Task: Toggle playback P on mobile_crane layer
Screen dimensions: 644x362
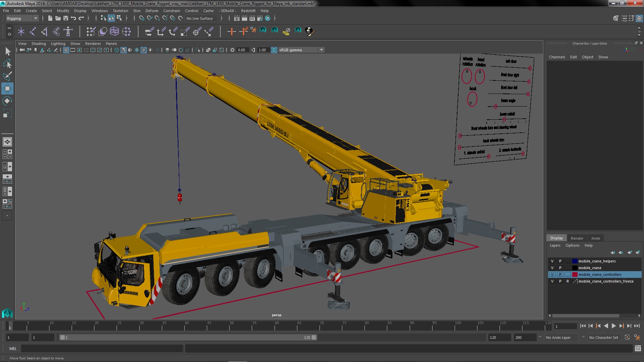Action: click(x=560, y=268)
